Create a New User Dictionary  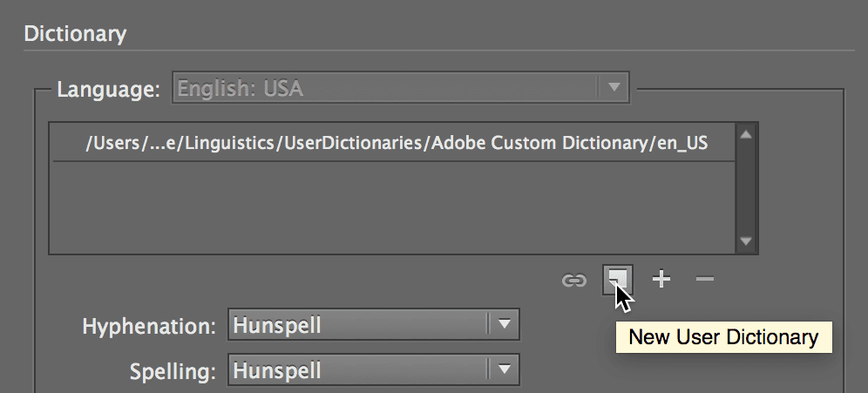(x=618, y=280)
